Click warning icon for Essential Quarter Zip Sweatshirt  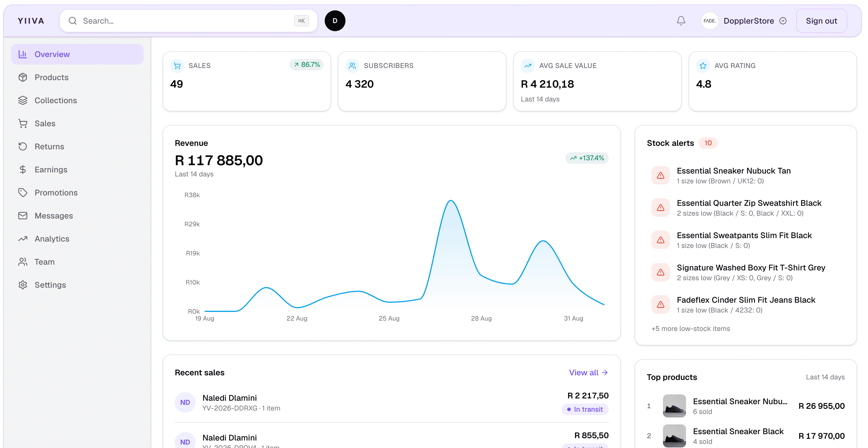tap(660, 208)
